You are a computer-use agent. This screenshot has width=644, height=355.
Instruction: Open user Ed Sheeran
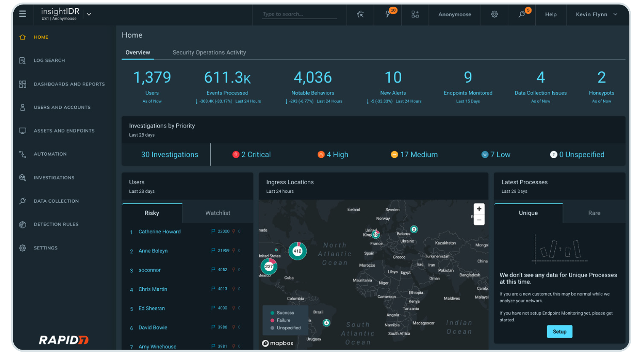coord(151,308)
